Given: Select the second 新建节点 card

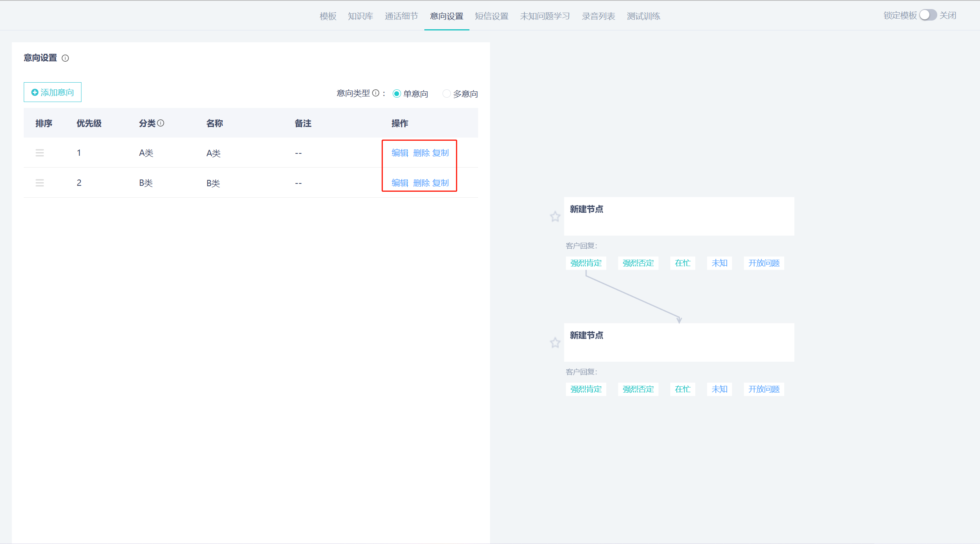Looking at the screenshot, I should coord(679,342).
